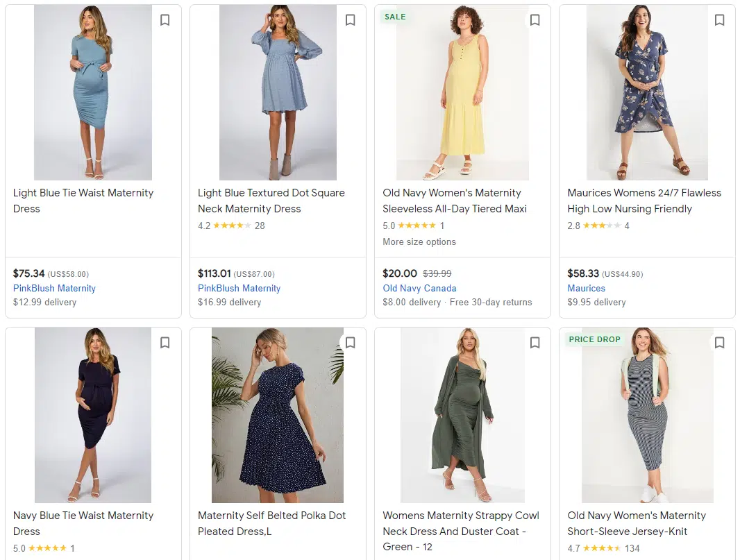View the polka dot pleated dress image

pos(278,415)
